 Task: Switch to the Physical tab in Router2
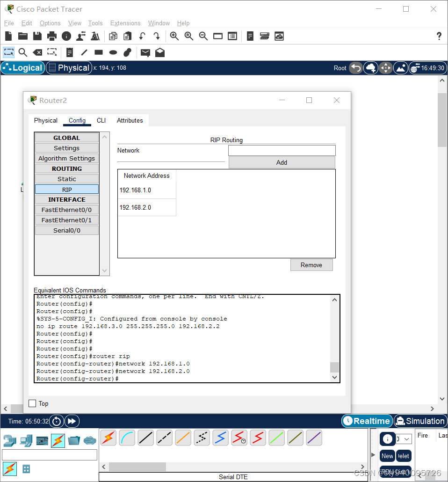(46, 121)
